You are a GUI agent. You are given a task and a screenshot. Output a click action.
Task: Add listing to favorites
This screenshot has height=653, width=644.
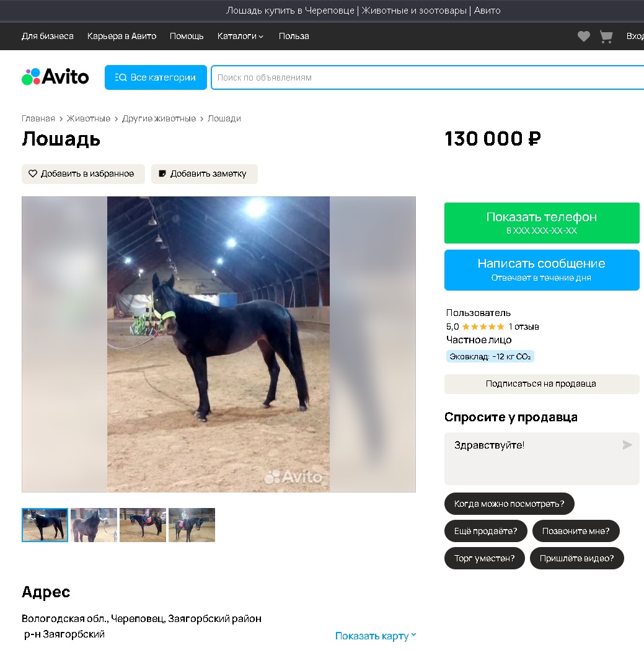(x=83, y=173)
